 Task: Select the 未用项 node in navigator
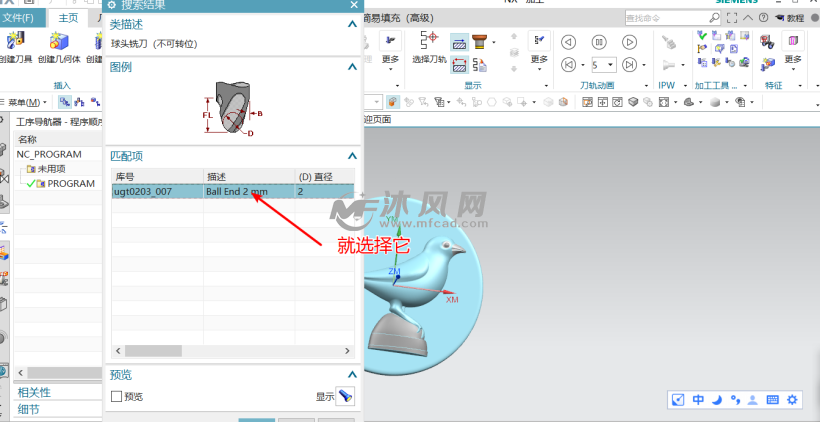point(51,169)
